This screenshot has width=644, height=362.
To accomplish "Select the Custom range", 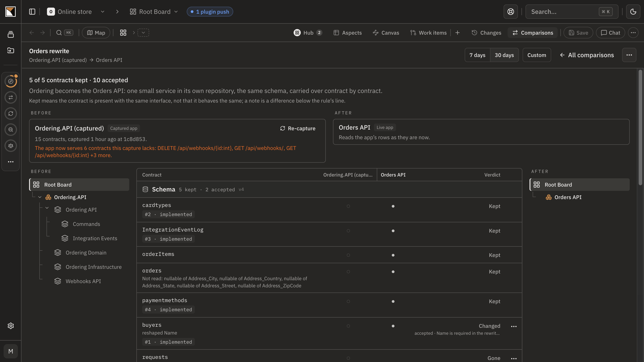I will click(536, 55).
